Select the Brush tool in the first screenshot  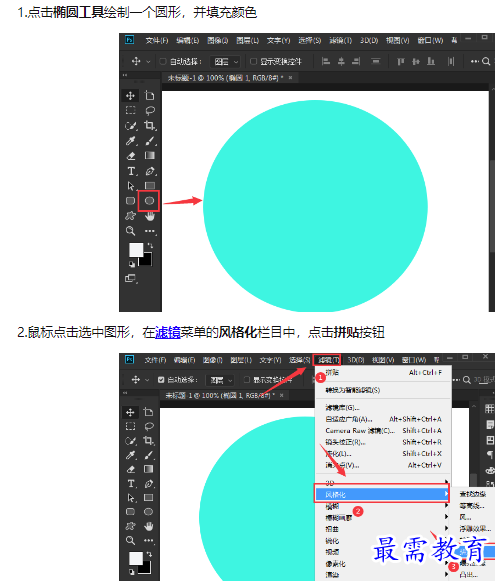150,141
